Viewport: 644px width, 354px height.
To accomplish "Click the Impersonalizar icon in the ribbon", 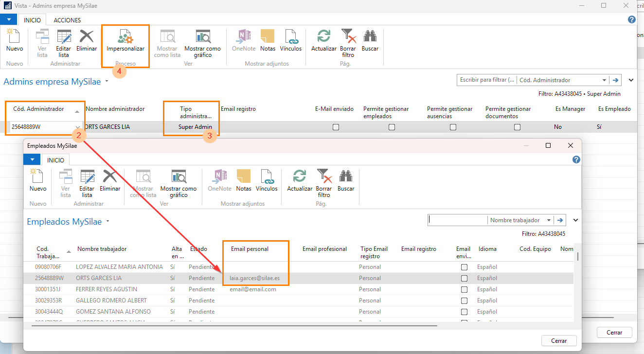I will pos(125,37).
